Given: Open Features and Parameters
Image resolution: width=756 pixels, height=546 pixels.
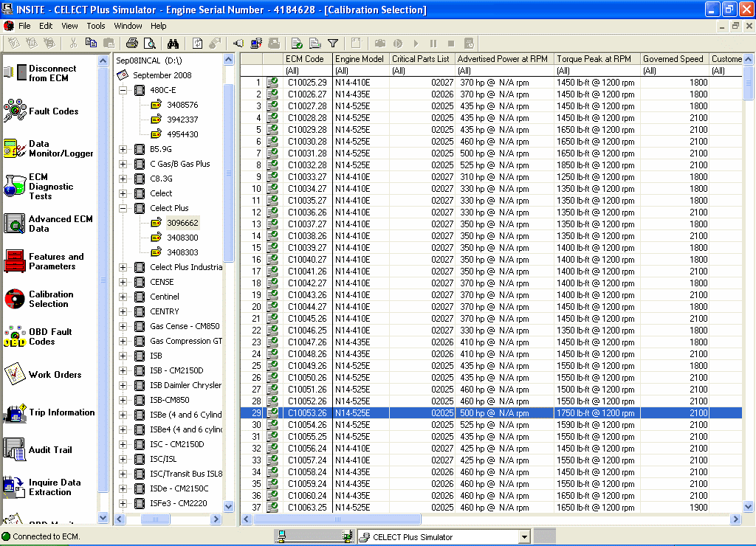Looking at the screenshot, I should coord(44,261).
